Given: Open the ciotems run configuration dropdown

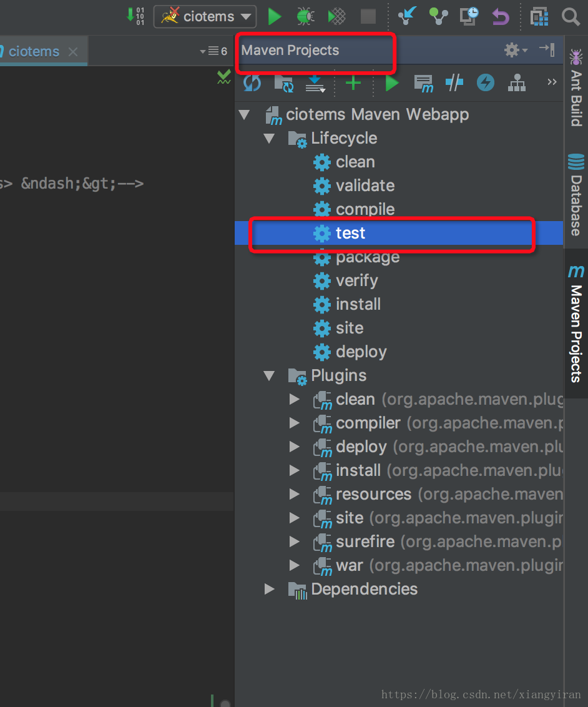Looking at the screenshot, I should [x=205, y=17].
